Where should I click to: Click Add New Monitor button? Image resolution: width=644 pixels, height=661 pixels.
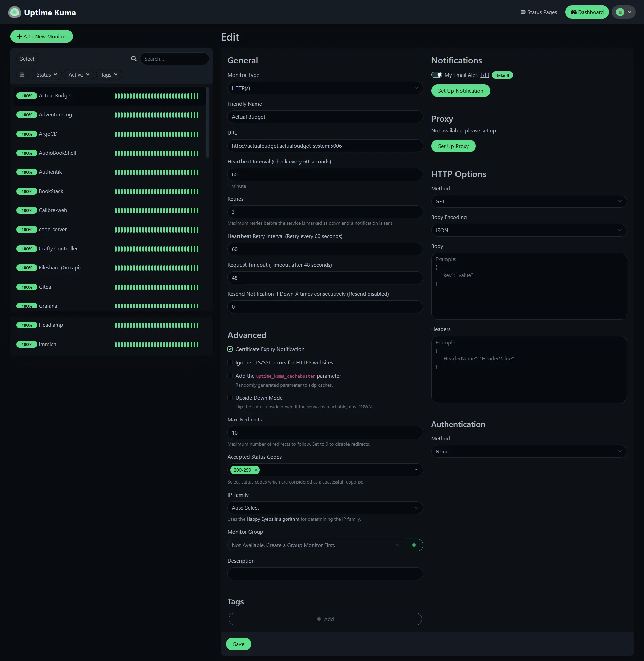coord(42,36)
